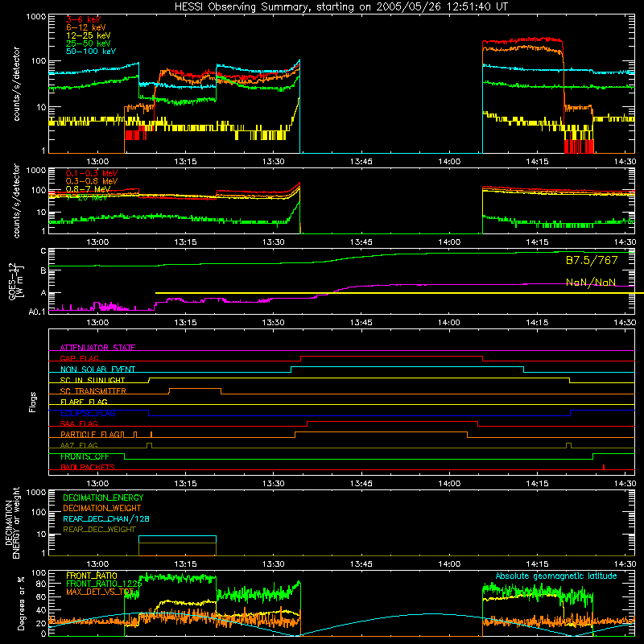Select the 0.3-0.8 MeV legend label
The image size is (644, 644).
point(92,181)
